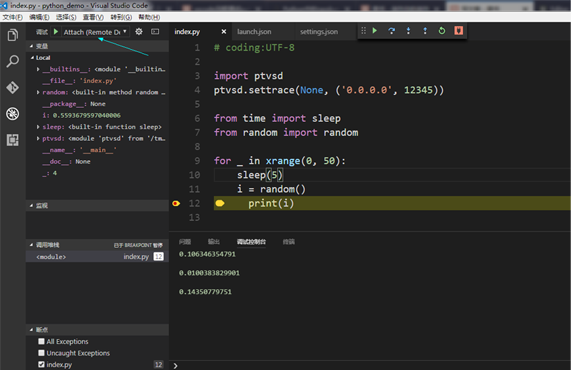
Task: Open the Extensions view in activity bar
Action: [12, 140]
